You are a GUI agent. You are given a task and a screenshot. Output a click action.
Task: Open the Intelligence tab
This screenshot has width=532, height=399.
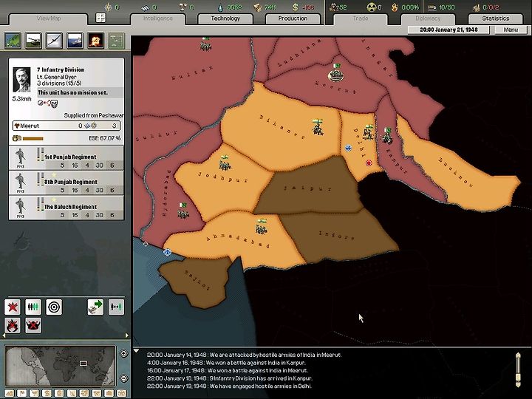[158, 18]
